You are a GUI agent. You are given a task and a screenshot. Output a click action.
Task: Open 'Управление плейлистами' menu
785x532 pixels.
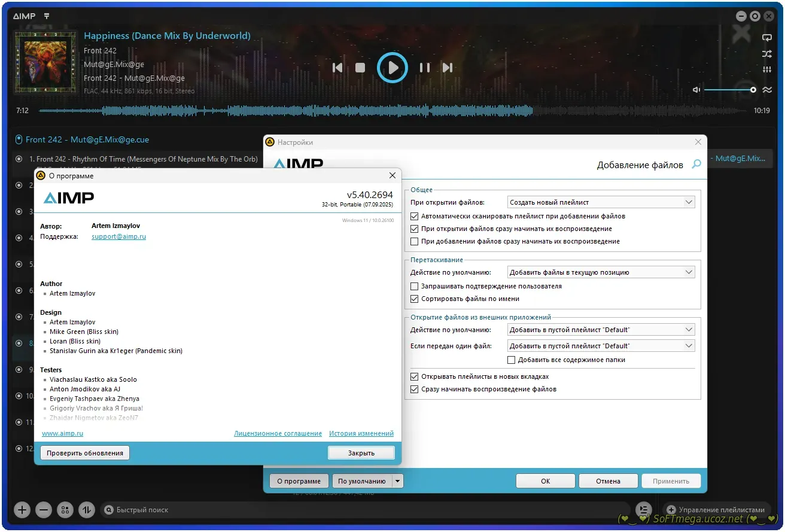pos(715,510)
